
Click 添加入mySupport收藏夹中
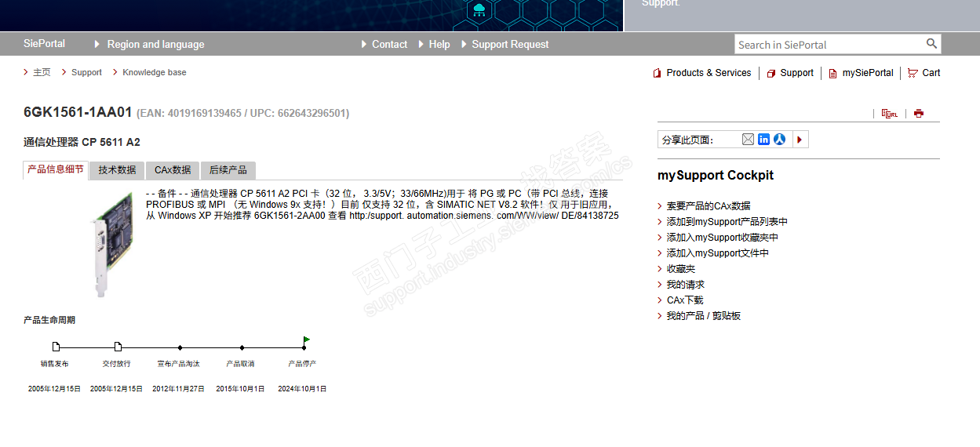pyautogui.click(x=723, y=238)
